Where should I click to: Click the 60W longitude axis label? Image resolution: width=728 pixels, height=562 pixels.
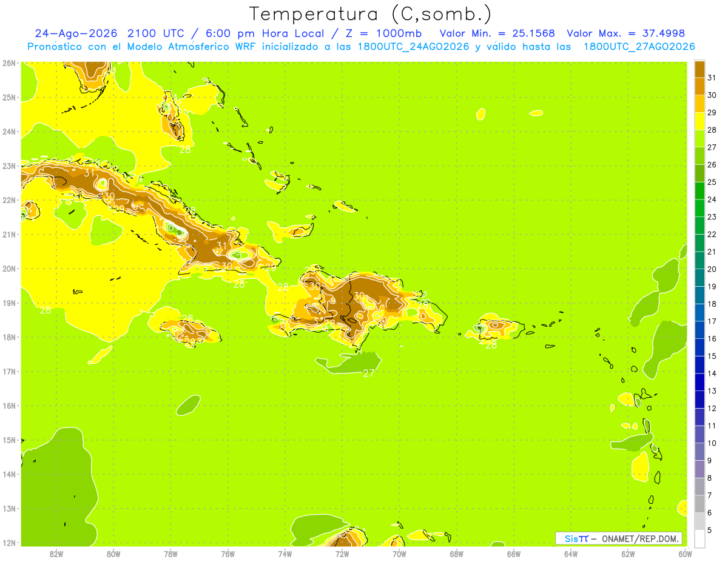(x=685, y=553)
